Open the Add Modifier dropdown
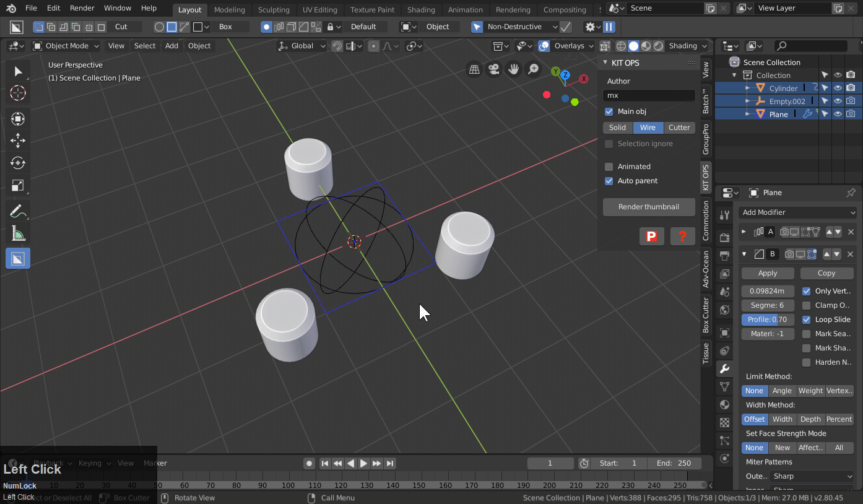The image size is (863, 504). pos(798,212)
